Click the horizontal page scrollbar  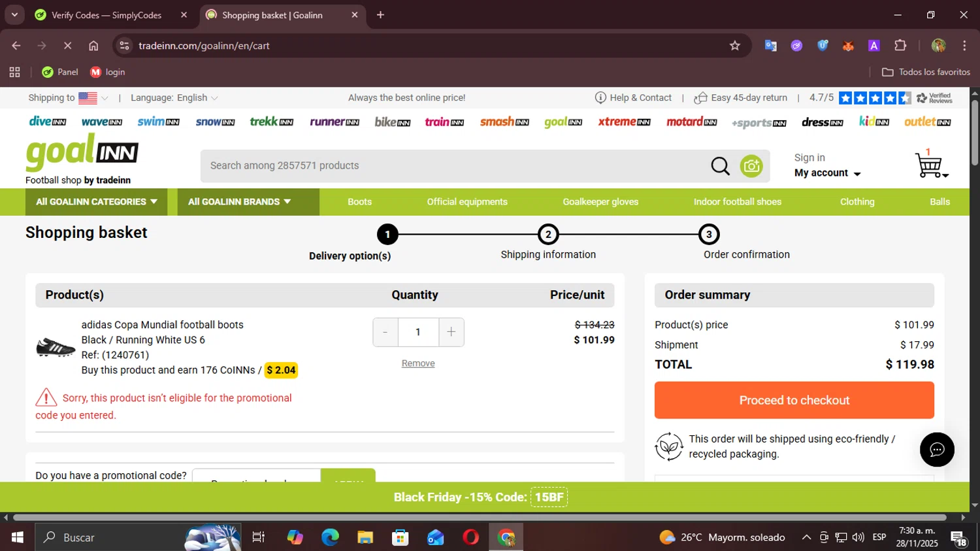click(x=480, y=518)
